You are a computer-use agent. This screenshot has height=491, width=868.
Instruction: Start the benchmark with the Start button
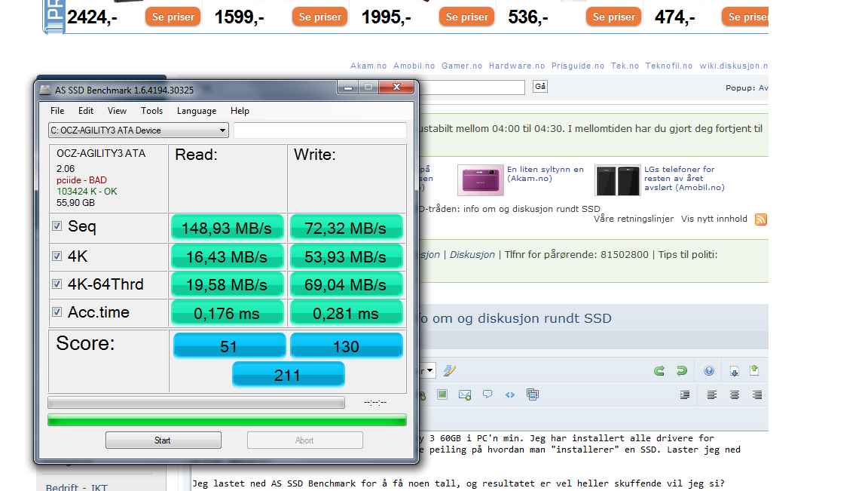(x=164, y=440)
